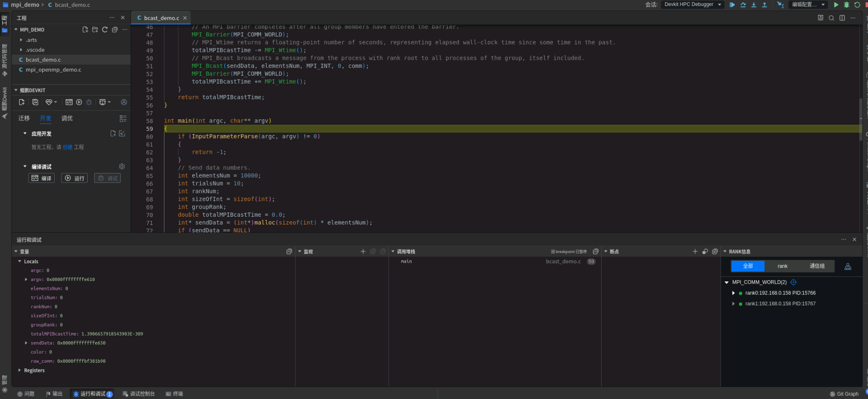Expand the Registers section in variables

click(x=19, y=371)
